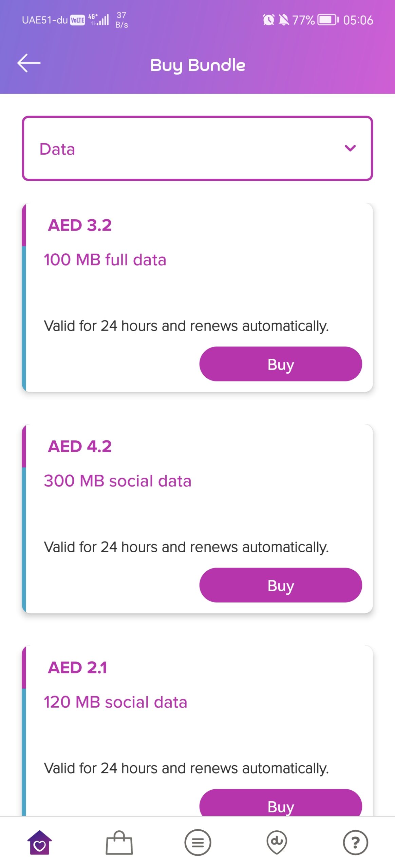Screen dimensions: 395x868
Task: Select the 120 MB social data title
Action: click(x=115, y=702)
